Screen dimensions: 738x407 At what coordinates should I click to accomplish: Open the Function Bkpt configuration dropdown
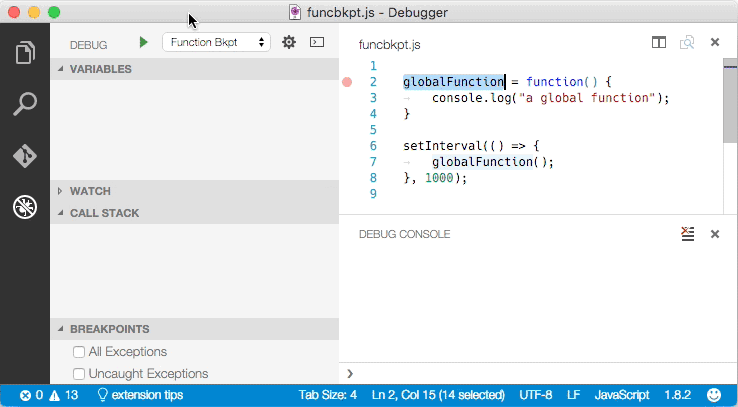pyautogui.click(x=216, y=42)
